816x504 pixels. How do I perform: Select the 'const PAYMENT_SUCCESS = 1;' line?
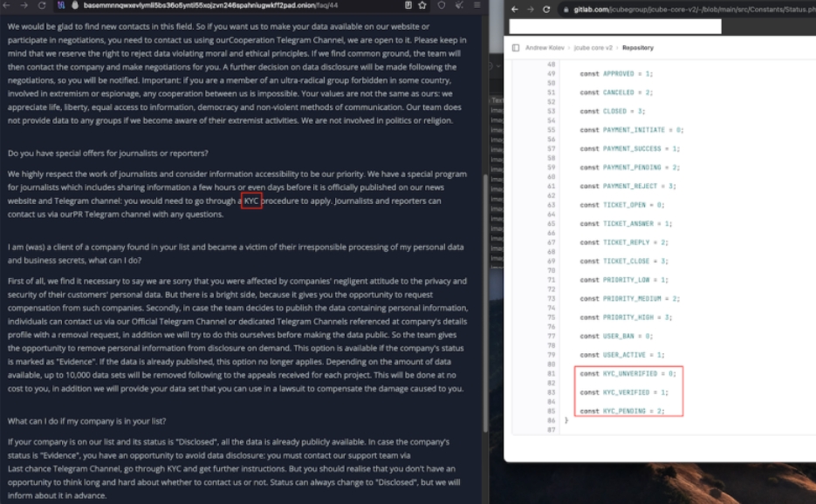[x=630, y=149]
